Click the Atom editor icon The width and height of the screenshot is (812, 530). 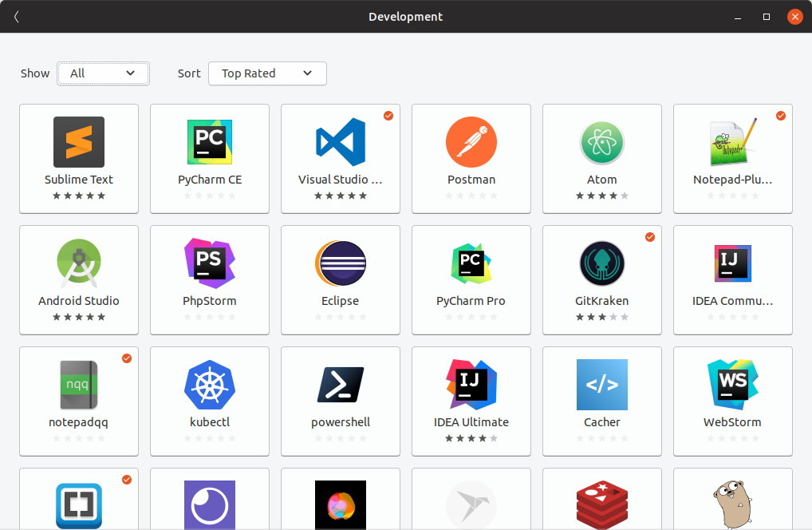601,144
